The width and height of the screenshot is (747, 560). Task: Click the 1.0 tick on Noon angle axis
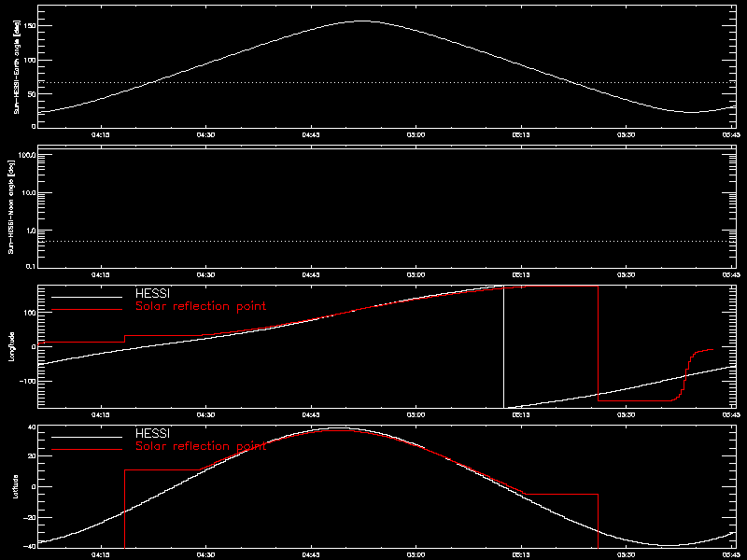(31, 231)
